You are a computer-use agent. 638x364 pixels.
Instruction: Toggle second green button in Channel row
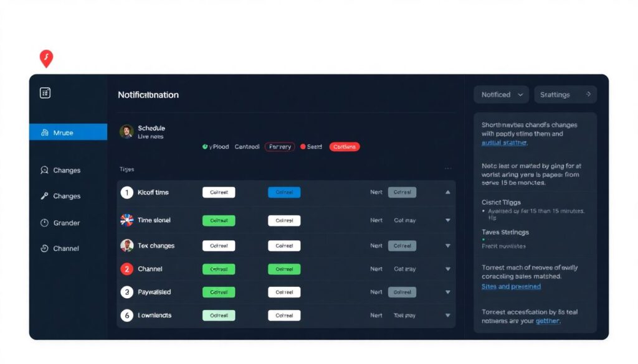tap(284, 269)
